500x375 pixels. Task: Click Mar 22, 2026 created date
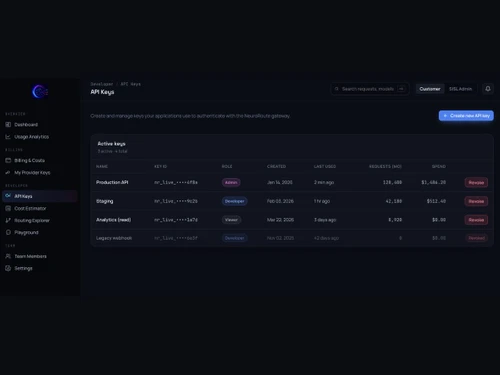[x=280, y=220]
